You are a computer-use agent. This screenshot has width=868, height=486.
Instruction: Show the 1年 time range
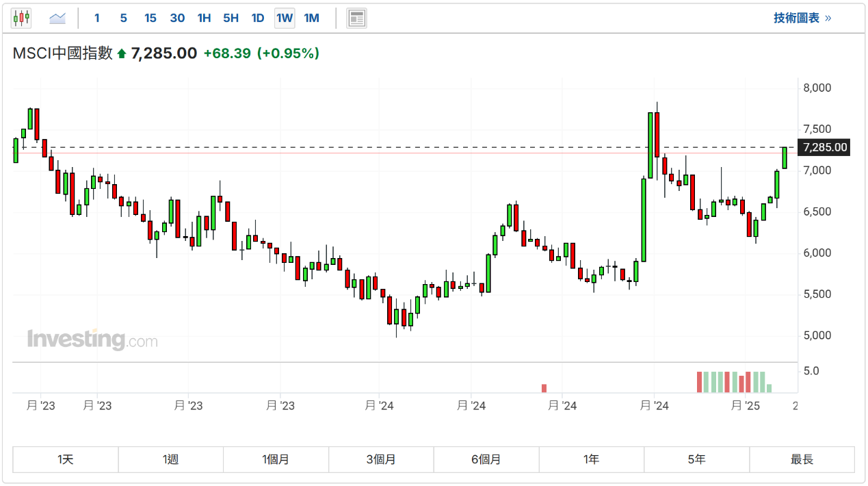coord(592,459)
